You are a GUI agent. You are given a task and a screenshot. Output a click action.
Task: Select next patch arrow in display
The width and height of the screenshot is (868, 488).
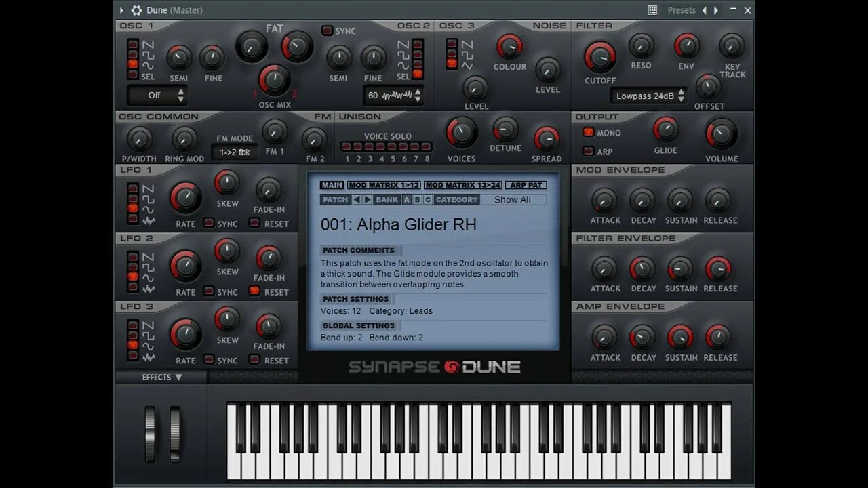coord(368,200)
